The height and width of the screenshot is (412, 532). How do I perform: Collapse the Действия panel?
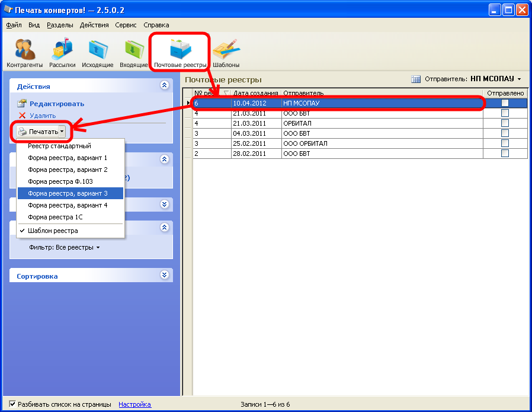point(164,86)
